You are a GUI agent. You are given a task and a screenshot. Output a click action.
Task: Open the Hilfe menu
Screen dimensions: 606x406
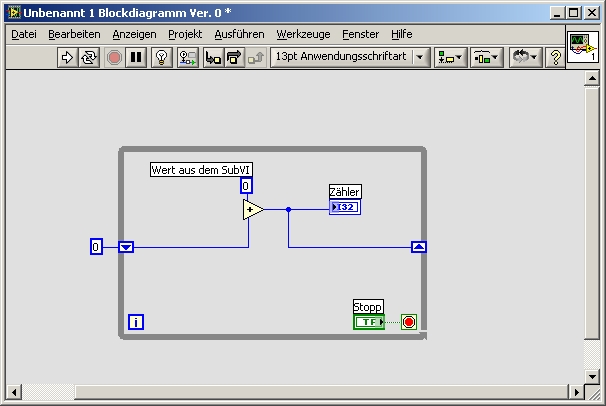tap(402, 34)
